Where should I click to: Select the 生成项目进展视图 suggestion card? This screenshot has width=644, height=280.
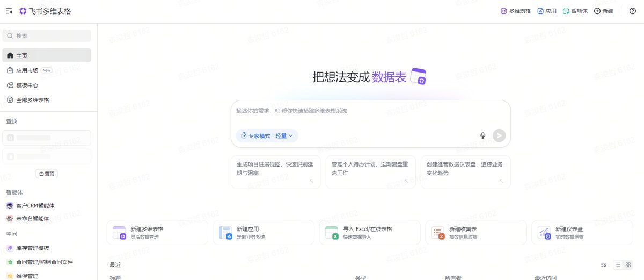(x=276, y=172)
